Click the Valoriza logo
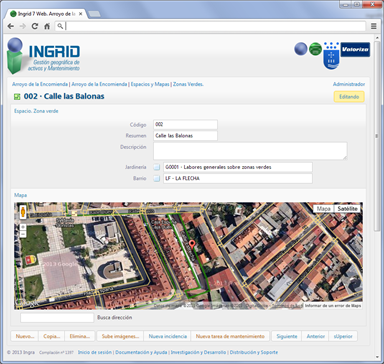This screenshot has width=384, height=364. point(355,49)
